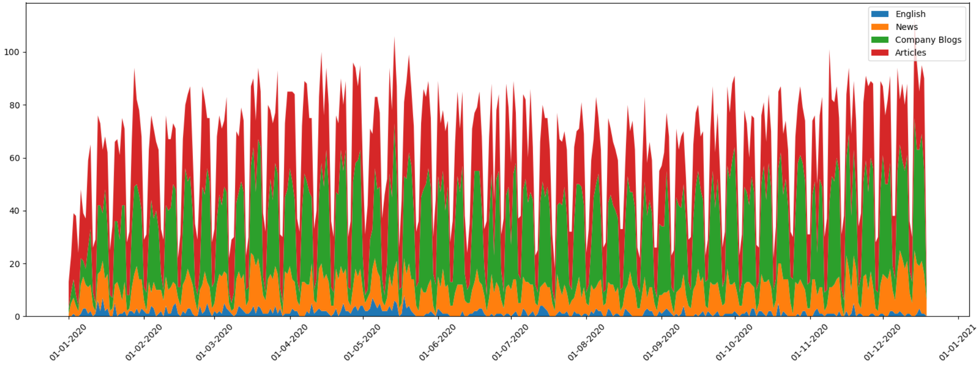980x366 pixels.
Task: Select the English legend label
Action: pyautogui.click(x=910, y=14)
